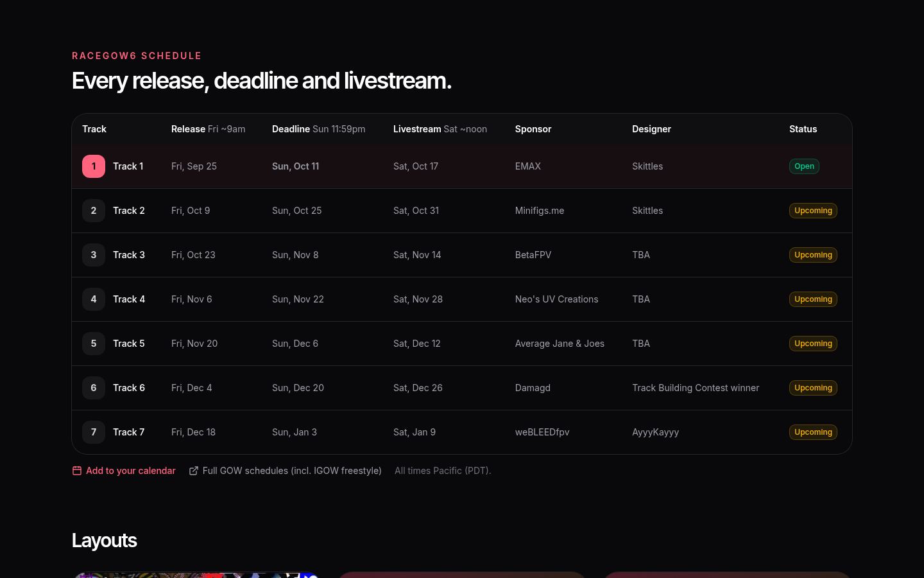Click the Track Building Contest winner designer cell
The height and width of the screenshot is (578, 924).
pos(696,388)
